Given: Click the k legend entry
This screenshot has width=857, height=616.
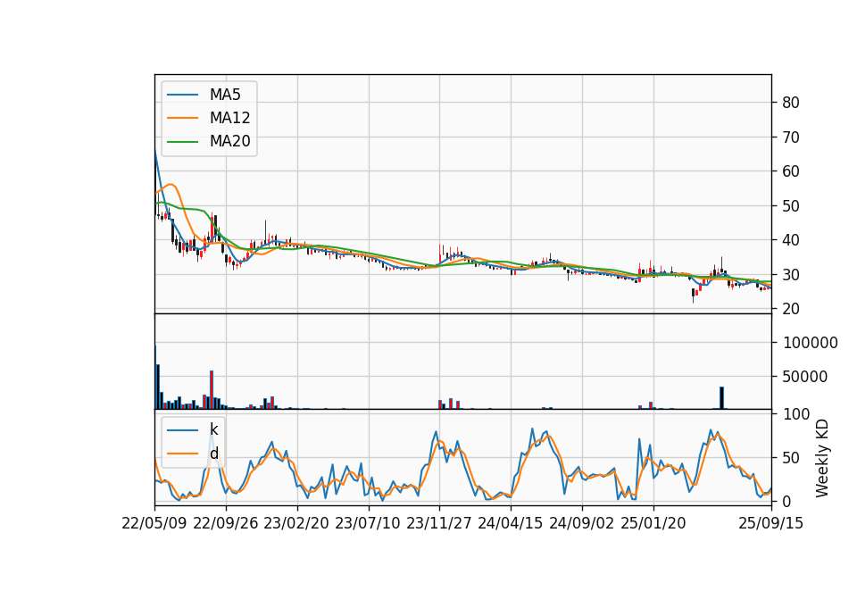Looking at the screenshot, I should pyautogui.click(x=213, y=429).
